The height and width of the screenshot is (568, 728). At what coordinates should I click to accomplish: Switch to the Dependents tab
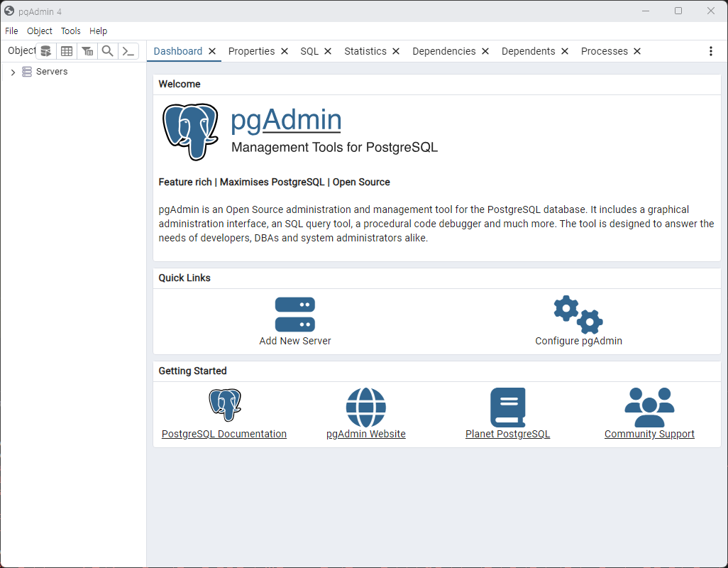tap(528, 51)
